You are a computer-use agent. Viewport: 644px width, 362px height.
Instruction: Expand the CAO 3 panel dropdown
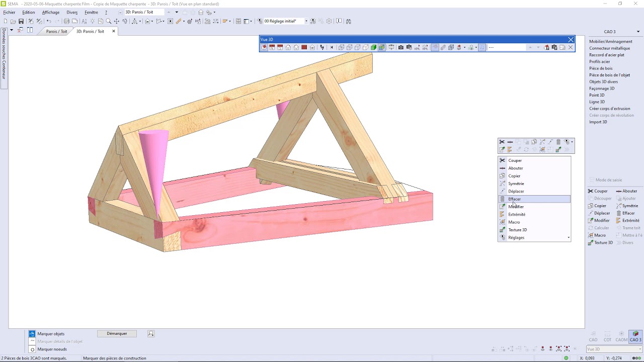click(638, 32)
